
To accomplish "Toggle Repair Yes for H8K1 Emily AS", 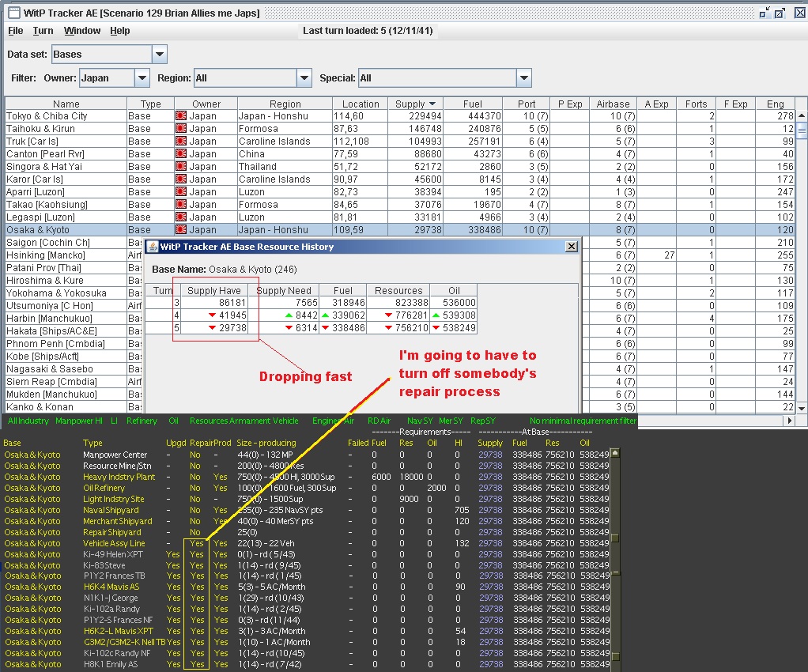I will tap(198, 664).
